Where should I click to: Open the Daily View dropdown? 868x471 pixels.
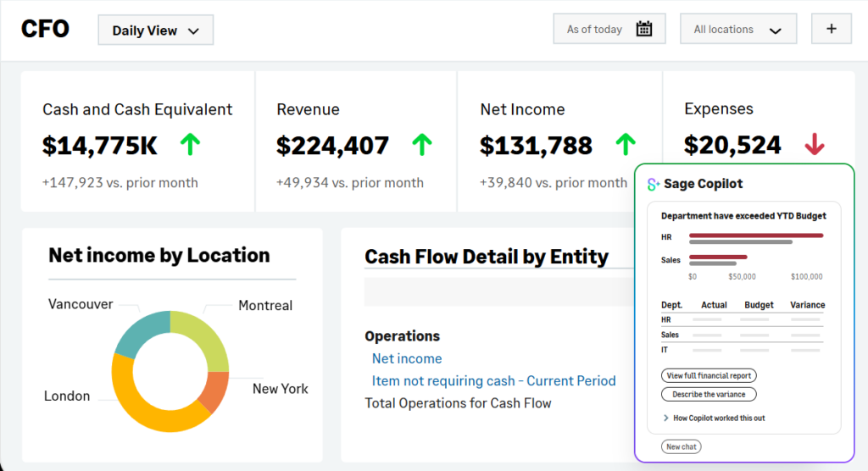155,30
